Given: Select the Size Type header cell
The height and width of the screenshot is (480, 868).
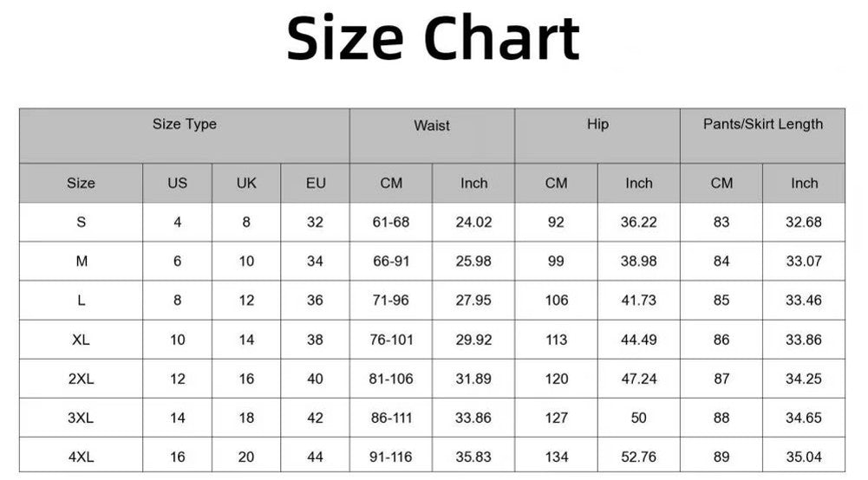Looking at the screenshot, I should tap(185, 125).
